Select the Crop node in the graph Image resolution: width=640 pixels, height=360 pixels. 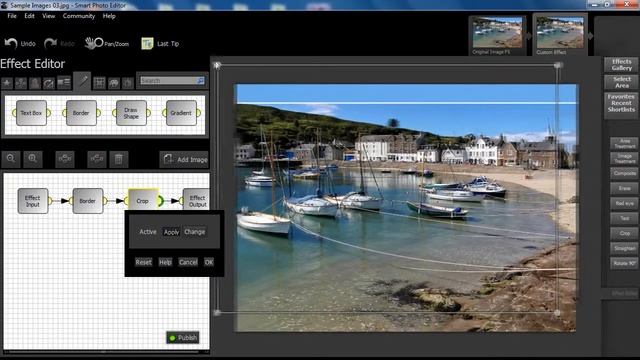pyautogui.click(x=142, y=201)
